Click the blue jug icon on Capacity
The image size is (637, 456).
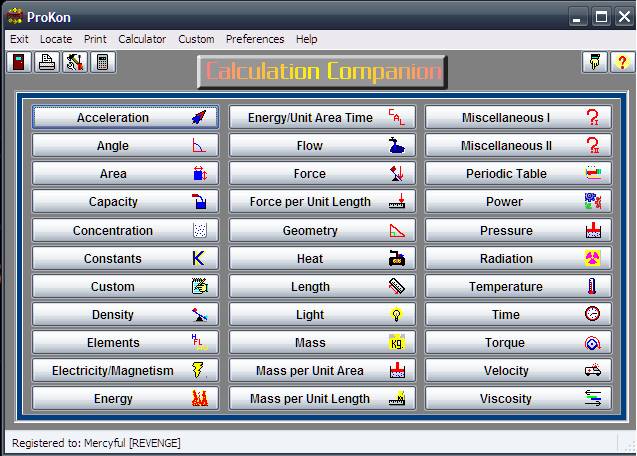[x=199, y=202]
